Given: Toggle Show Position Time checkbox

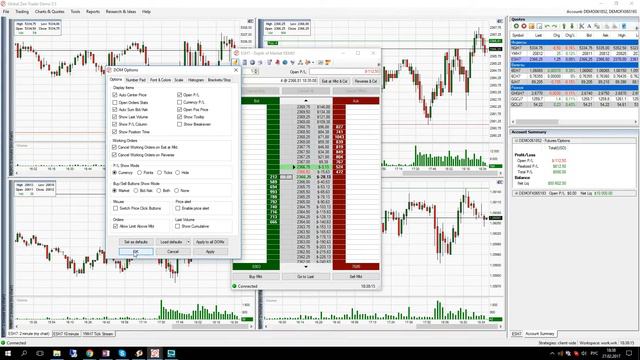Looking at the screenshot, I should tap(115, 132).
